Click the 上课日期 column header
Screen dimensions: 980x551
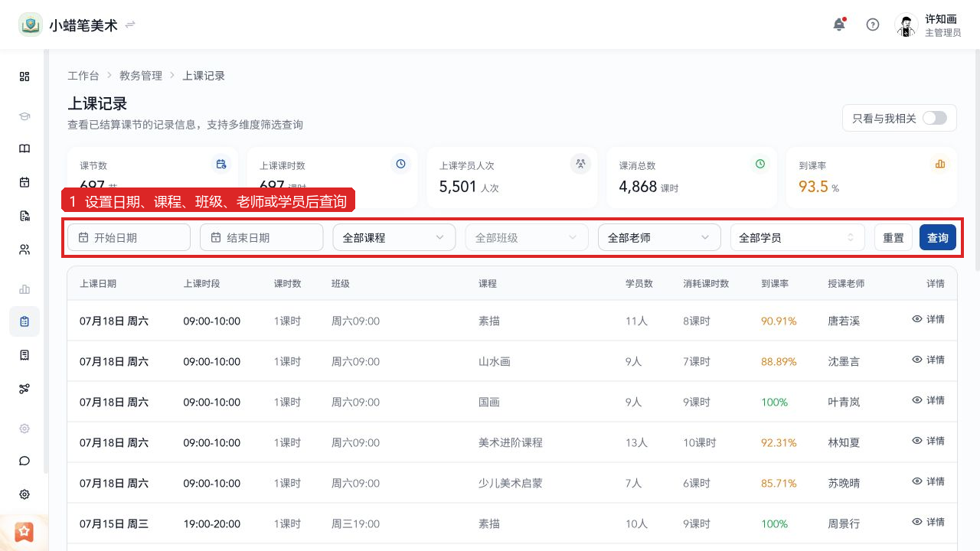[98, 283]
